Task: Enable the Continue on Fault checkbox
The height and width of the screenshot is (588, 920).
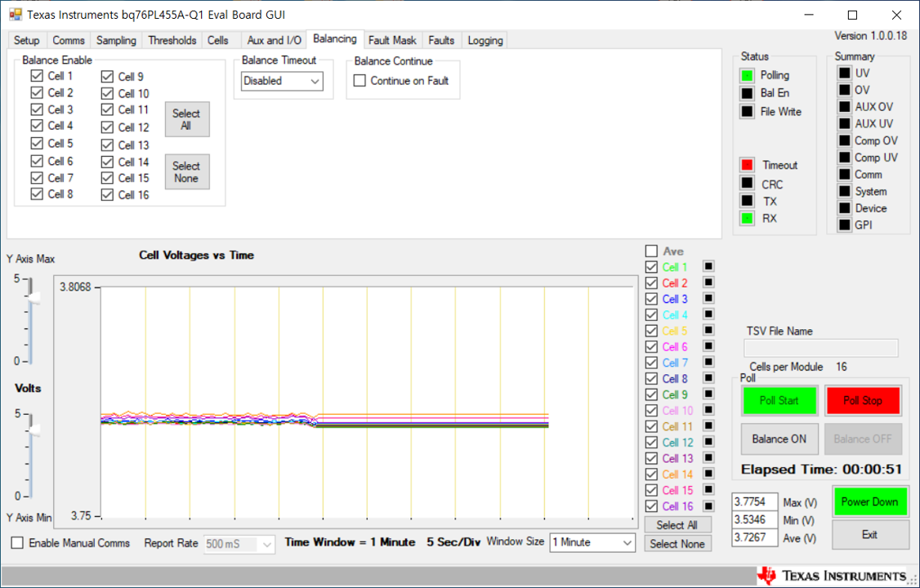Action: click(x=360, y=81)
